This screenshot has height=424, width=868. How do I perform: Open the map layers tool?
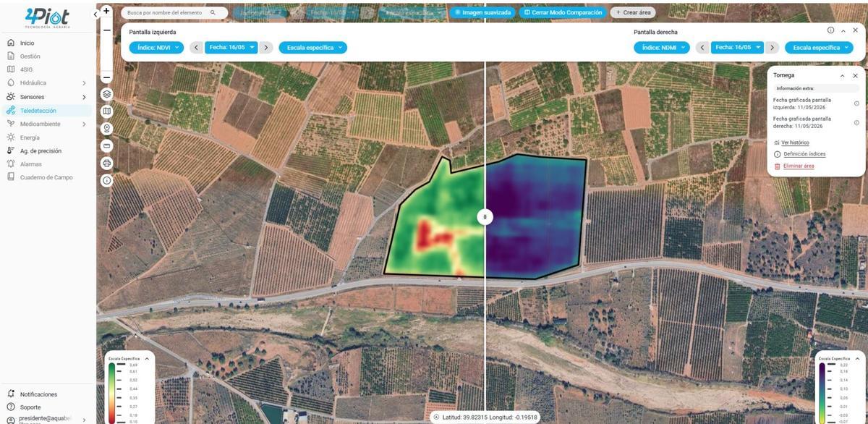107,94
